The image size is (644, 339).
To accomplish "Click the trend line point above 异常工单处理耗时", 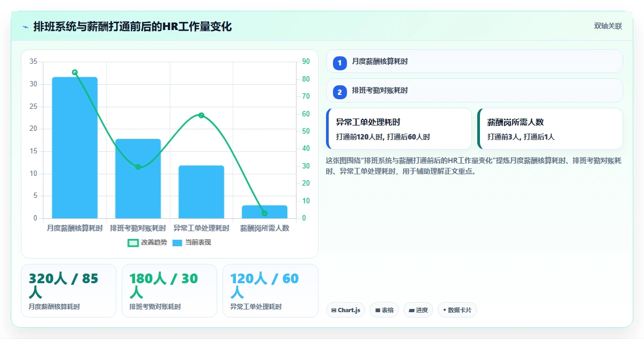I will (x=201, y=115).
